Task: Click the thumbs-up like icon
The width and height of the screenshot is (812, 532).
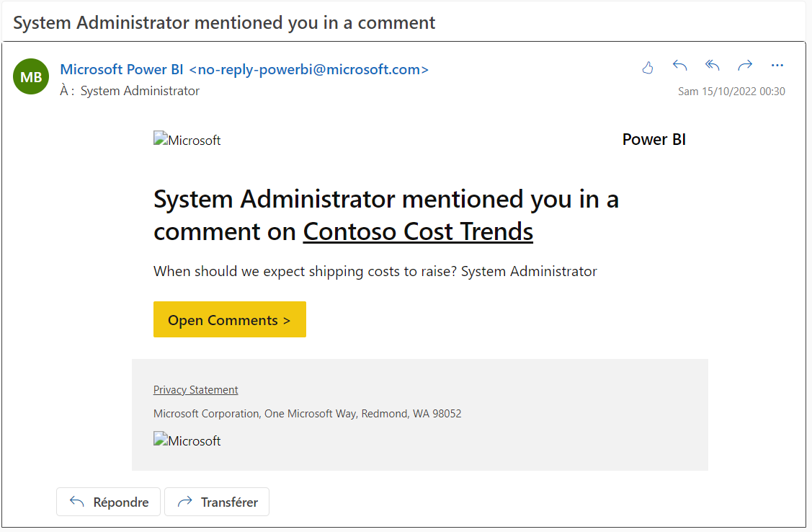Action: pyautogui.click(x=647, y=67)
